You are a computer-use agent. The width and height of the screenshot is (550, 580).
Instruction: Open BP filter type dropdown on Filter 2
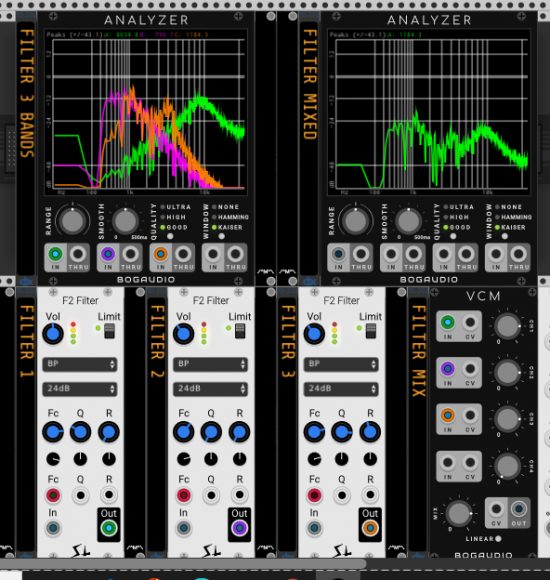pyautogui.click(x=210, y=364)
